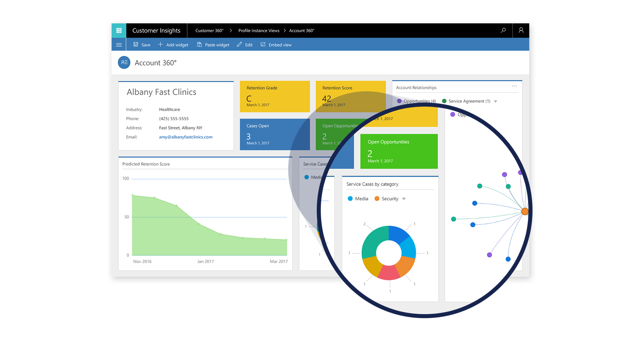
Task: Toggle Security legend item
Action: 386,199
